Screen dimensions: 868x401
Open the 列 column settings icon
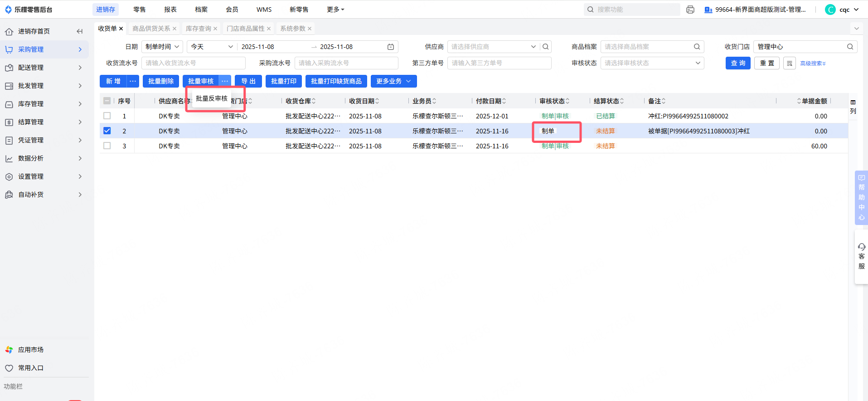click(x=853, y=107)
